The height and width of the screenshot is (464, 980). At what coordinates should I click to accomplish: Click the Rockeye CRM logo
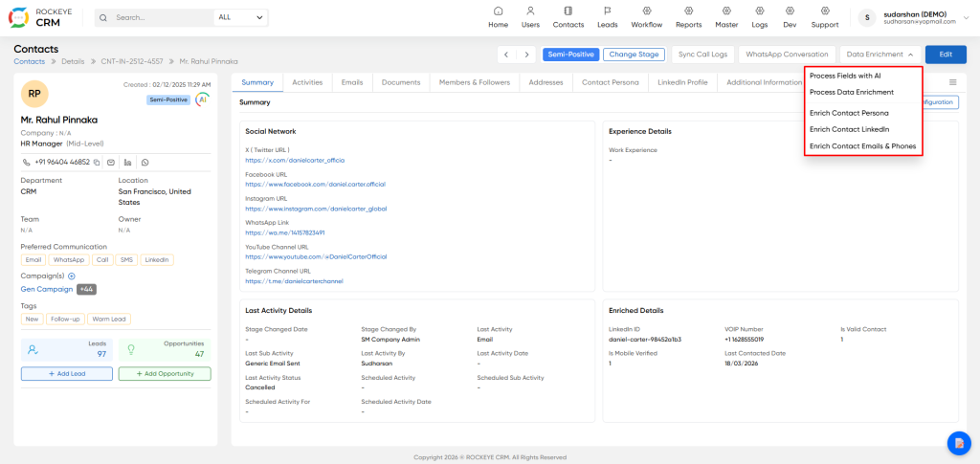(x=42, y=17)
